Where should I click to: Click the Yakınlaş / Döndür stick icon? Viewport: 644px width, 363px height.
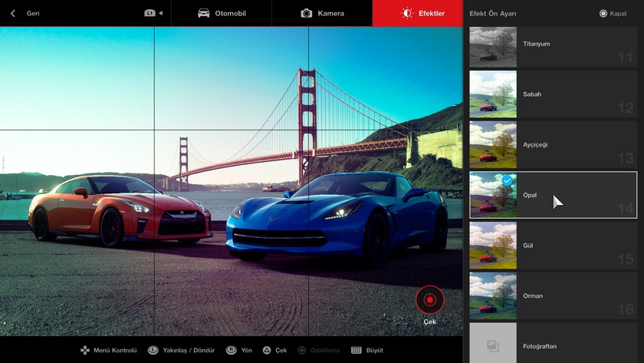click(x=153, y=350)
